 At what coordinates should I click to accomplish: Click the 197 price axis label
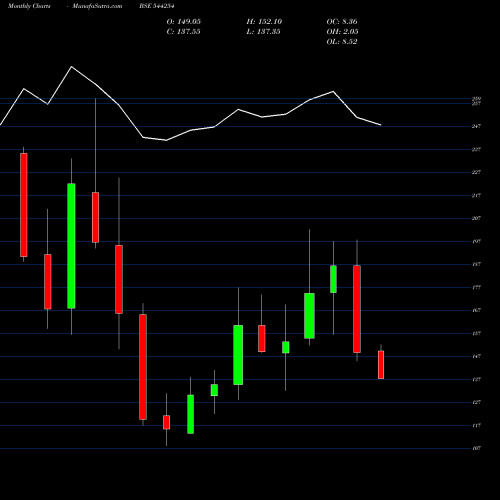476,241
